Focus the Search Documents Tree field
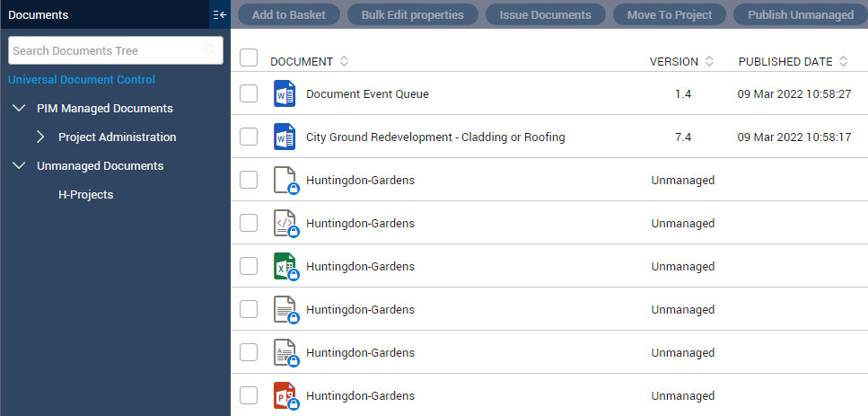This screenshot has width=868, height=416. pos(116,50)
